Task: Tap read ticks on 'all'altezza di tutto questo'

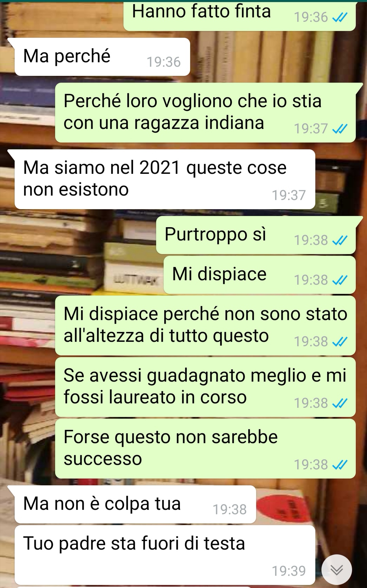Action: click(339, 341)
